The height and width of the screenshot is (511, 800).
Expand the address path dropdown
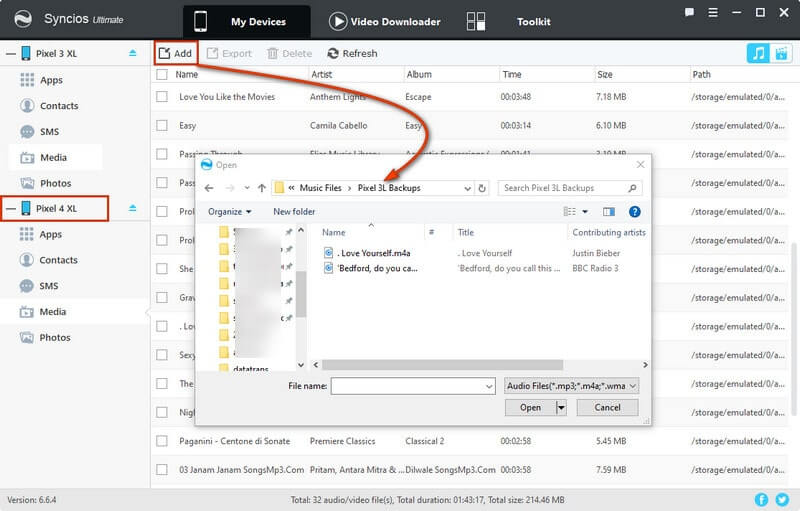point(467,188)
